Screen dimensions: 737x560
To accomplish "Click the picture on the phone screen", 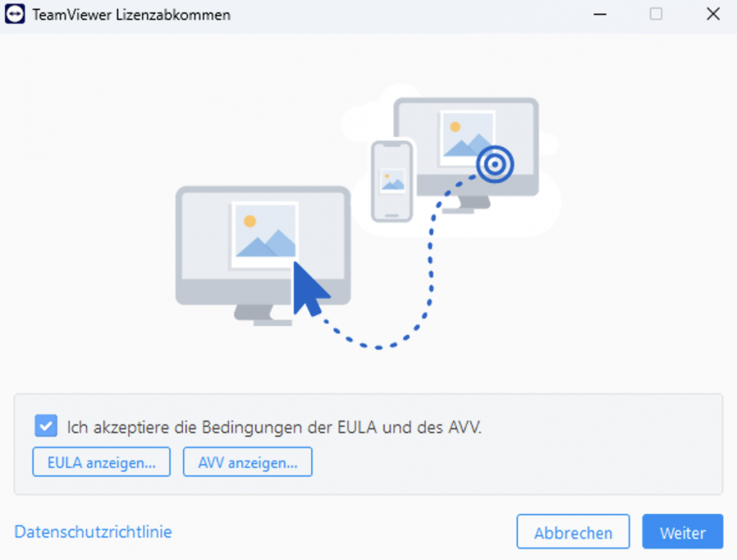I will click(x=392, y=181).
